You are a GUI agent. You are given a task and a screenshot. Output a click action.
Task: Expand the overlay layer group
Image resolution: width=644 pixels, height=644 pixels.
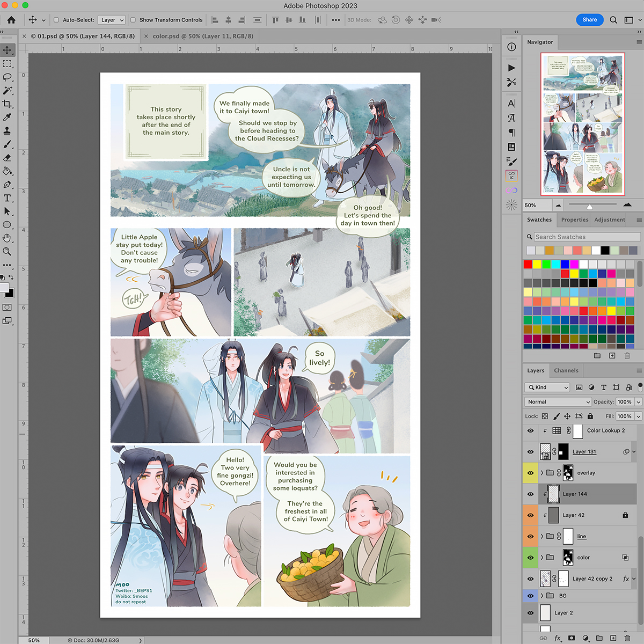click(x=542, y=473)
